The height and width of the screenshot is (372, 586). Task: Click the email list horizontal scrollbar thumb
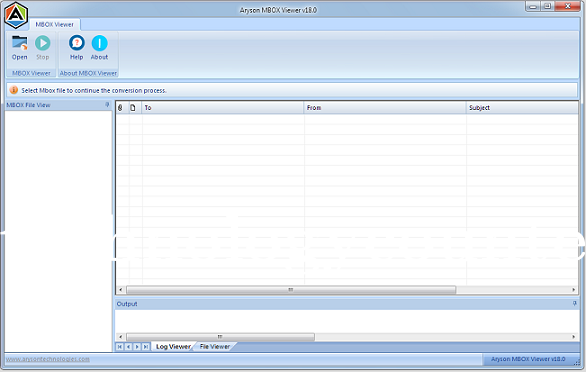tap(291, 290)
